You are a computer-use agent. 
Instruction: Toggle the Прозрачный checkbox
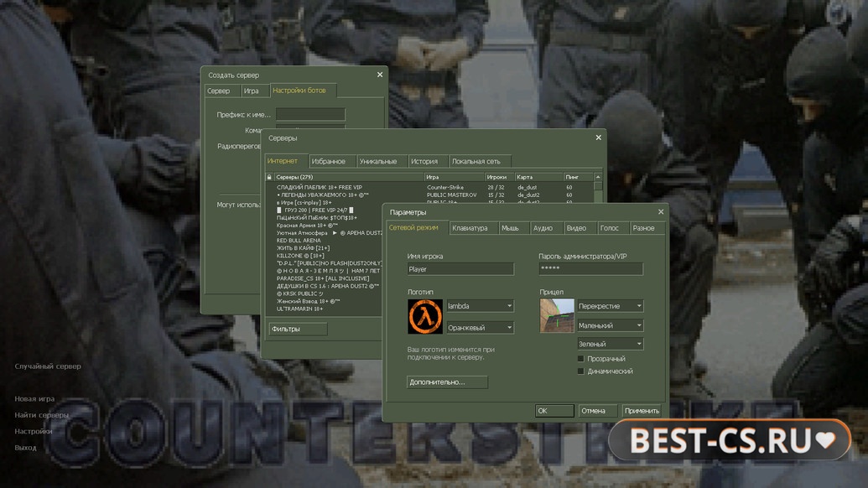click(580, 359)
